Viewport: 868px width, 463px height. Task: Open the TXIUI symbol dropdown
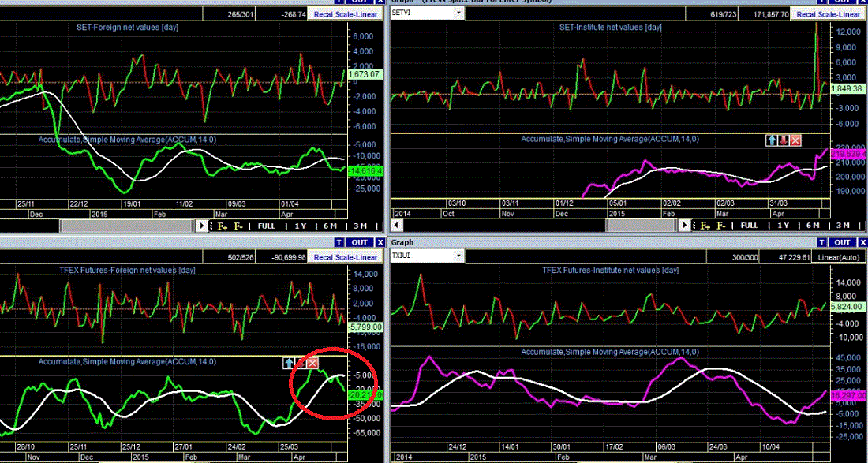click(458, 256)
